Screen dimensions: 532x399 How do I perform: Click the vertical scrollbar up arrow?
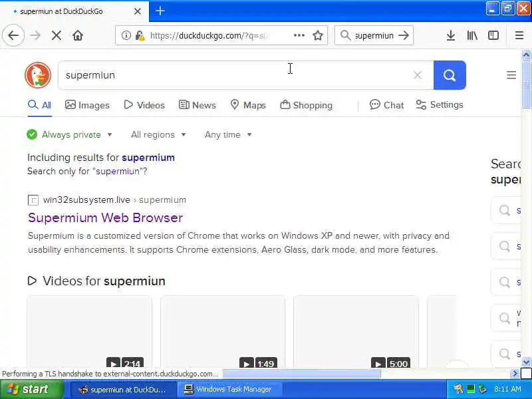[x=526, y=55]
